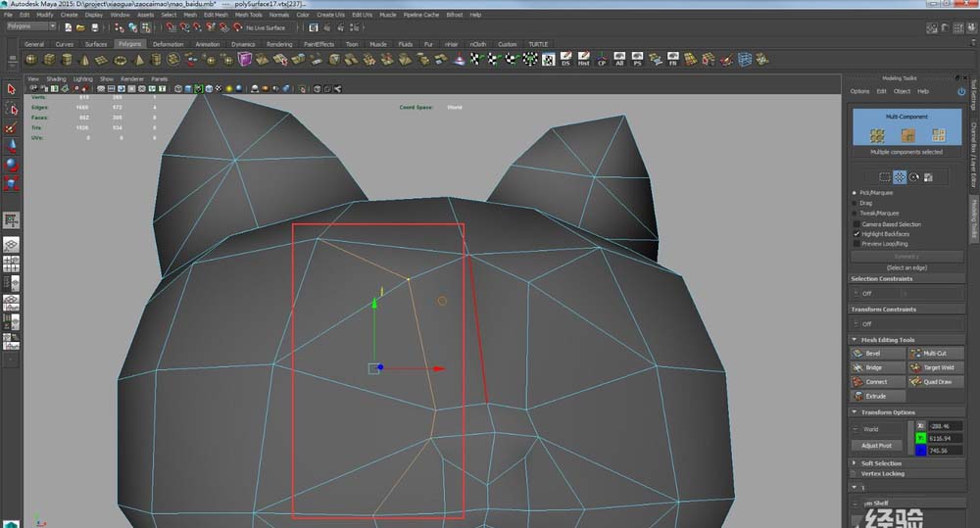
Task: Click the DS shelf icon
Action: (565, 60)
